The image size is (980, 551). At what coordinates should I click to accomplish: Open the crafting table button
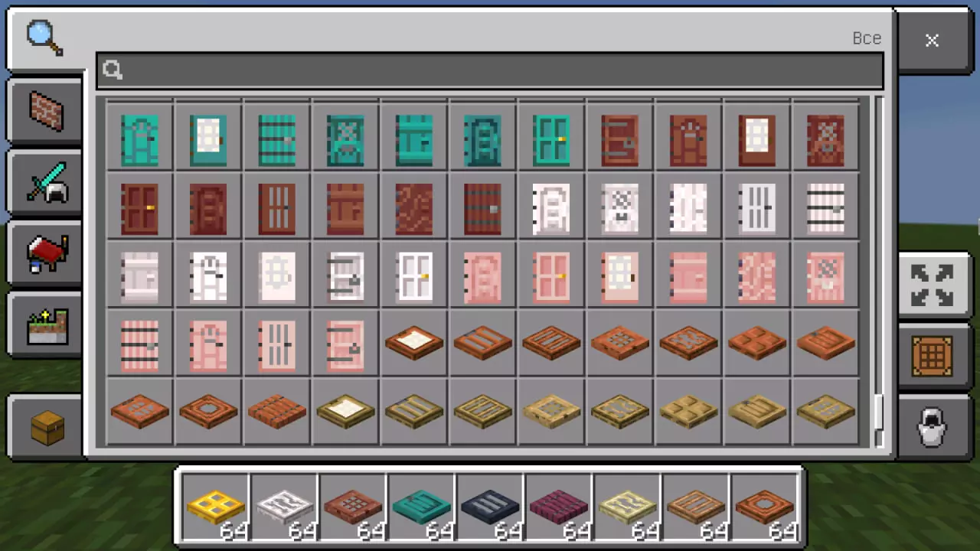tap(932, 357)
